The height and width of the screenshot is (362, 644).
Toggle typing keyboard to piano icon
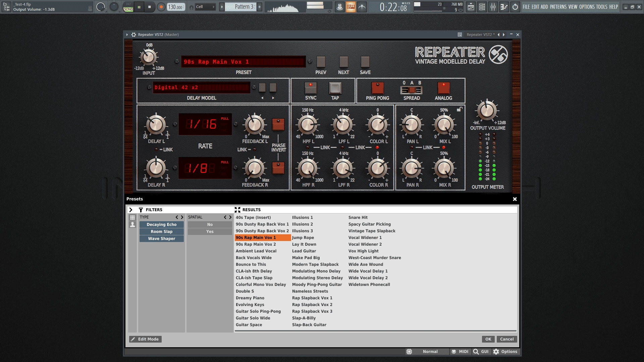351,7
